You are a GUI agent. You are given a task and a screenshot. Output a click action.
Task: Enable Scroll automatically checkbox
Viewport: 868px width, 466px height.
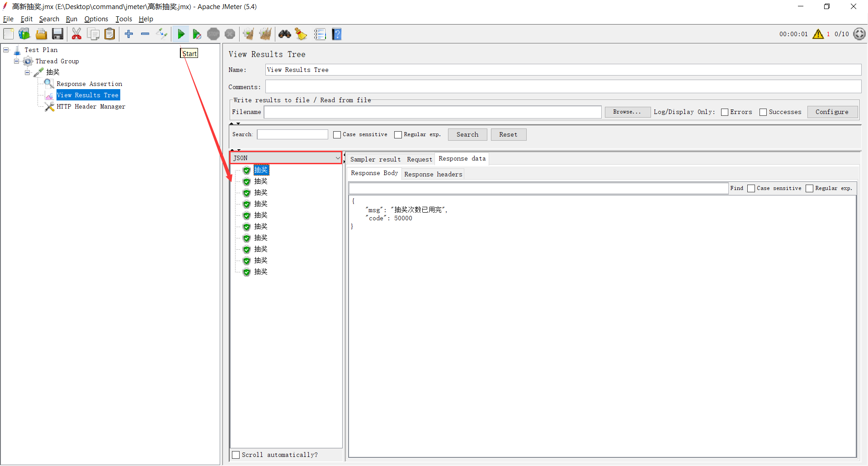pos(236,455)
